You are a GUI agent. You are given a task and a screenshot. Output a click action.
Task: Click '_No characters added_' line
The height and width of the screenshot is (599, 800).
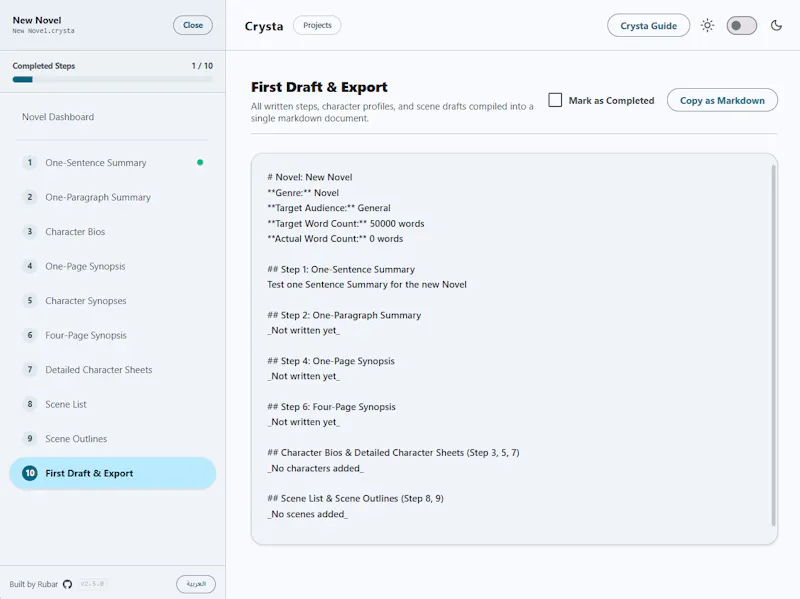316,468
